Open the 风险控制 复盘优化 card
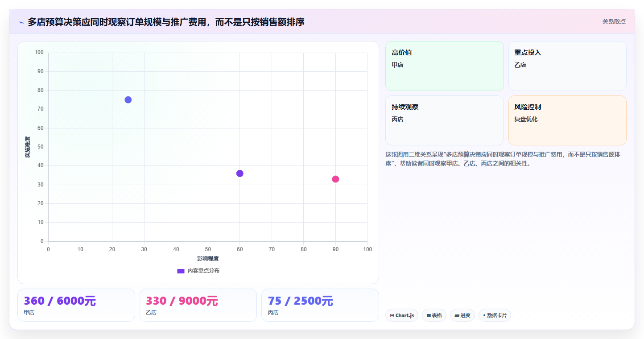 [567, 120]
